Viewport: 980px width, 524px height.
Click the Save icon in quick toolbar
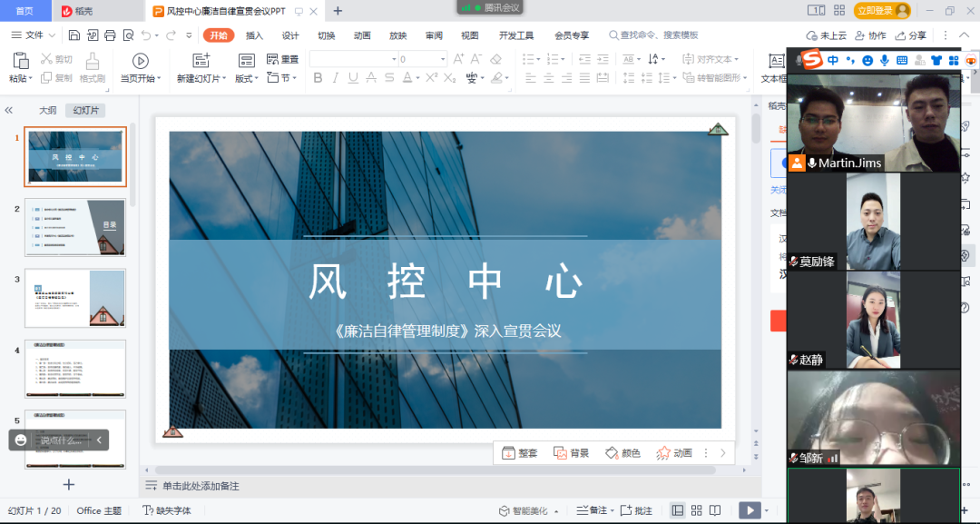[x=74, y=35]
